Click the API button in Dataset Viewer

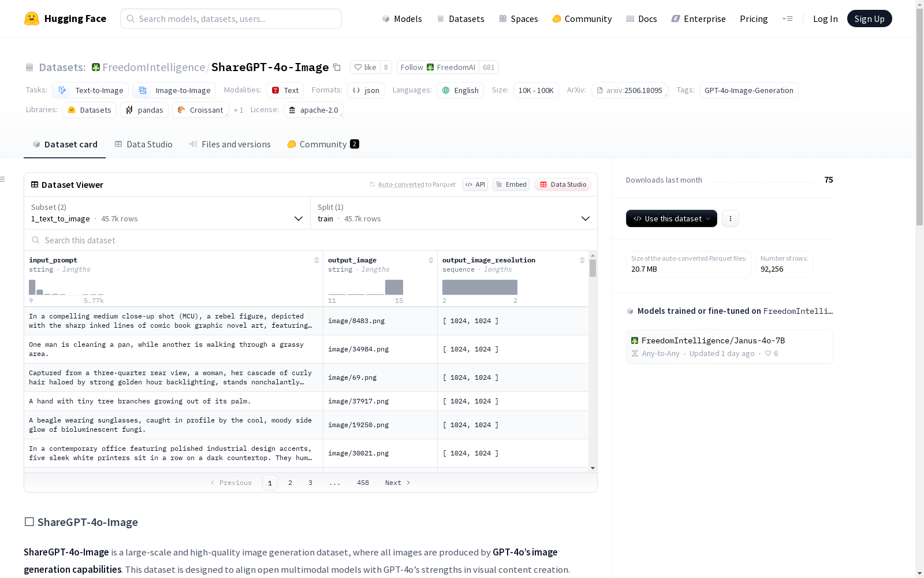click(475, 184)
